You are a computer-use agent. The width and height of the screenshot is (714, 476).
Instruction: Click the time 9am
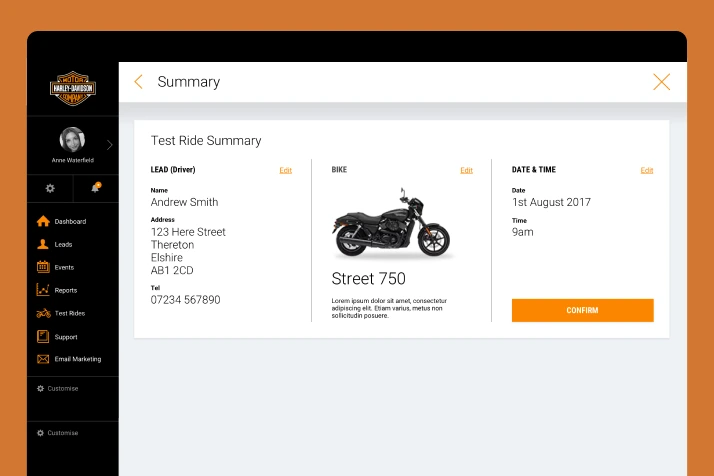(x=522, y=232)
